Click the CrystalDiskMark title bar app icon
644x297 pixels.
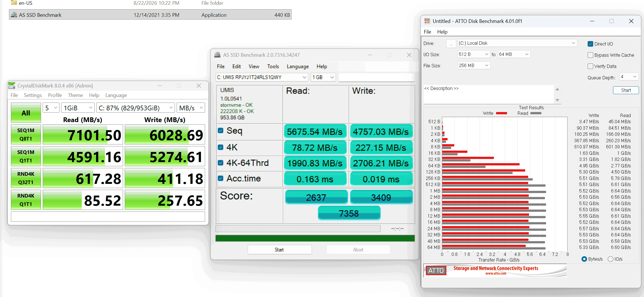12,85
